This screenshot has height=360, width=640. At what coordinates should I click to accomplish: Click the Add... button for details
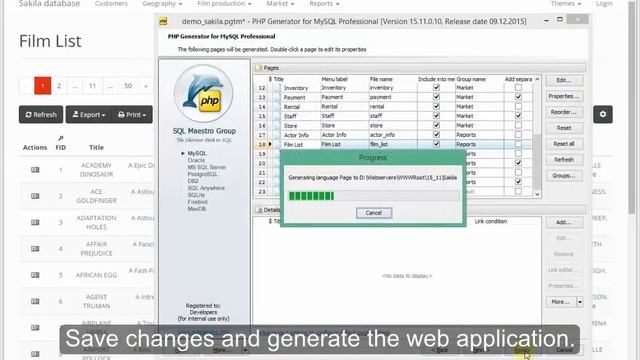coord(564,222)
